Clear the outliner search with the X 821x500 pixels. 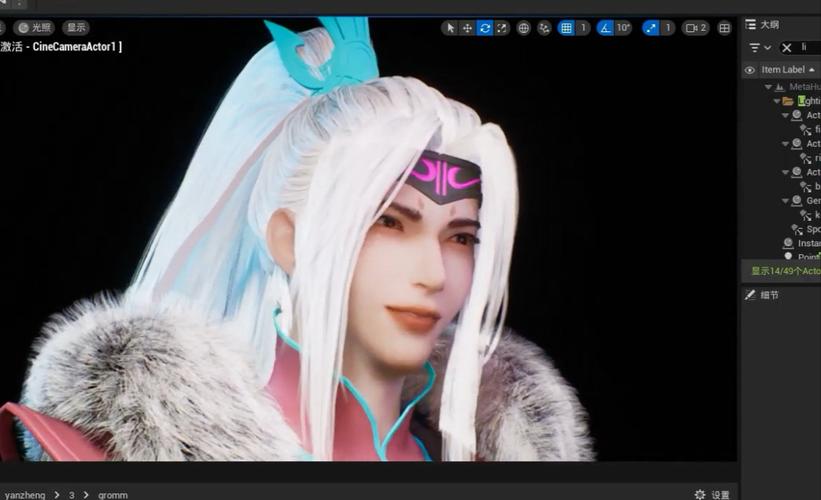coord(786,48)
